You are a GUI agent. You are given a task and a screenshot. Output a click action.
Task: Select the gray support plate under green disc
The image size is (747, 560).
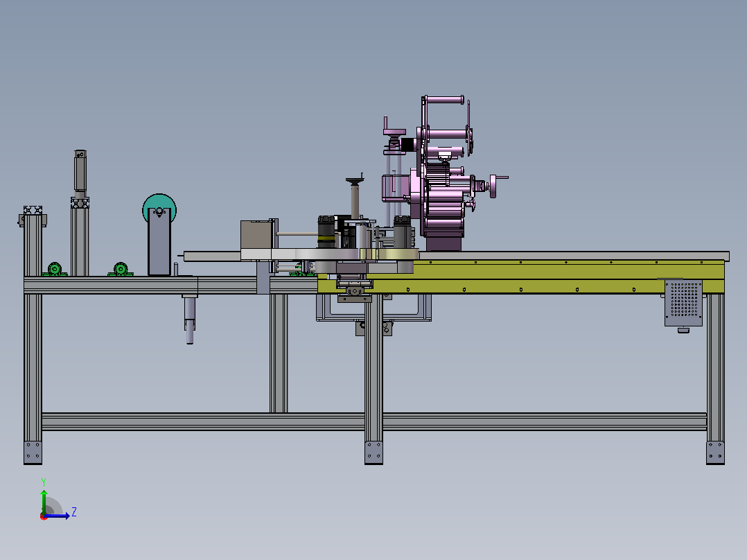tap(159, 242)
